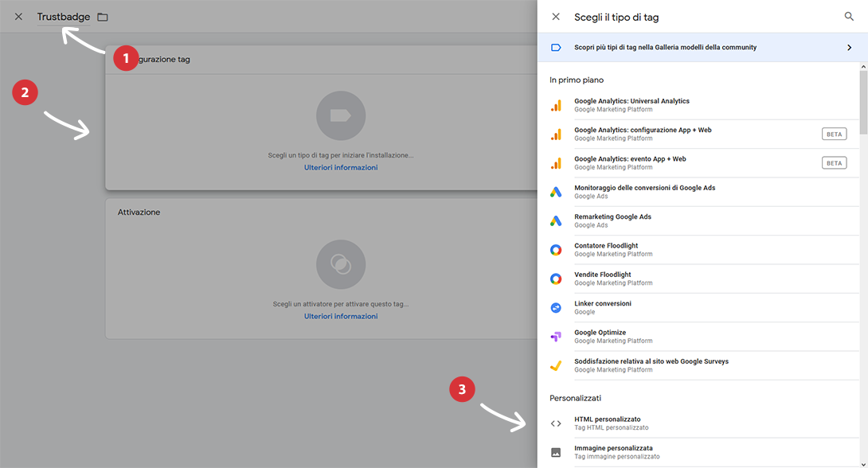This screenshot has height=468, width=868.
Task: Select Google Analytics: evento App + Web
Action: point(704,162)
